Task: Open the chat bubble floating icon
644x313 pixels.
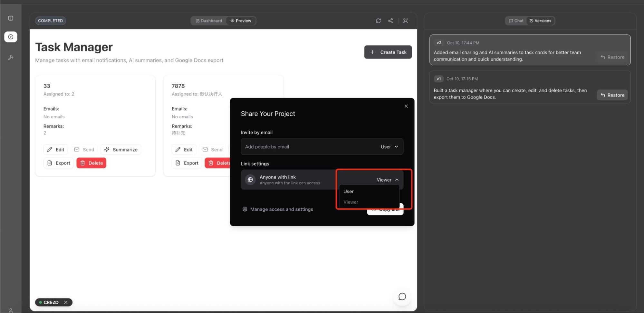Action: click(402, 297)
